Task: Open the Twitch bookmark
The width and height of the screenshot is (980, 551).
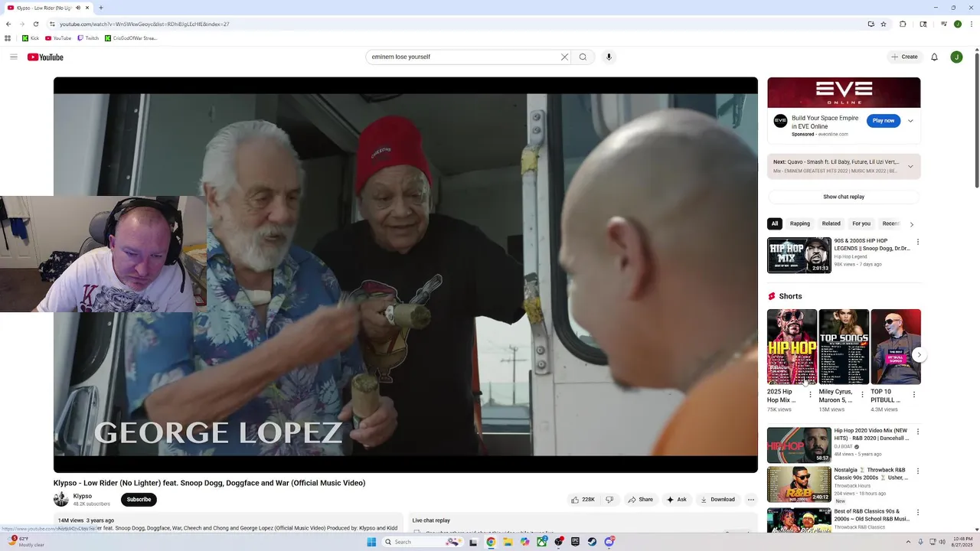Action: click(87, 38)
